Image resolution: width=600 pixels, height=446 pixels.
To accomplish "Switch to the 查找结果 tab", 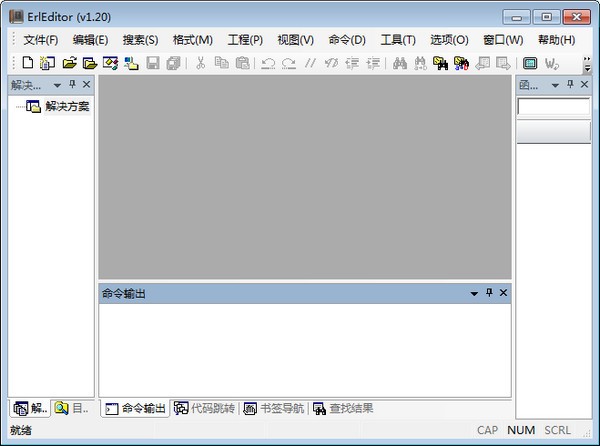I will 343,408.
